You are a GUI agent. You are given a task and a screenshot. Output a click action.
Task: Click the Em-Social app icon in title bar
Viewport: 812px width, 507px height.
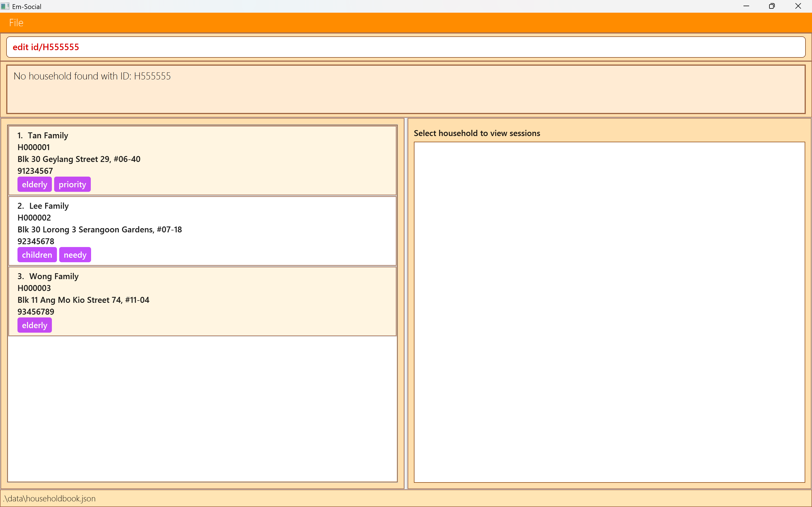click(x=5, y=6)
